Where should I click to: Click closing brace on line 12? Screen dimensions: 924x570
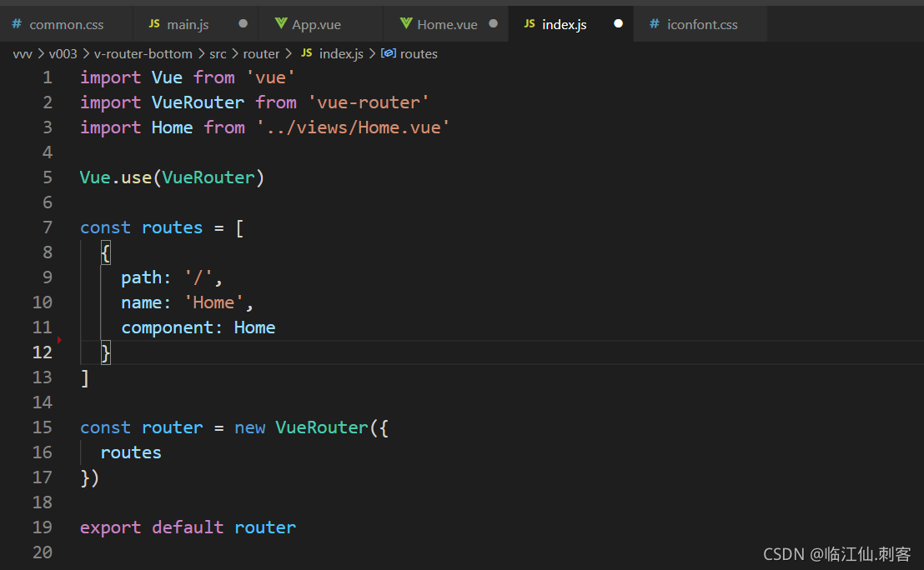[x=105, y=352]
